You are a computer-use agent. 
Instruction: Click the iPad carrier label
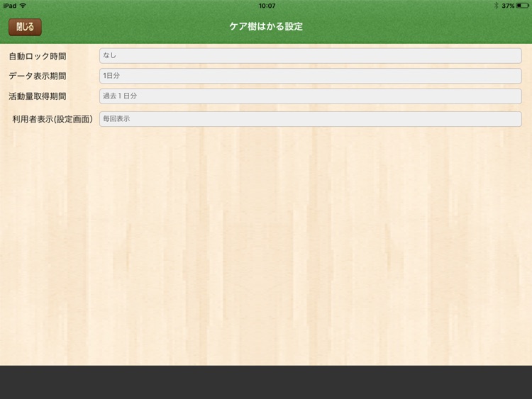coord(10,6)
